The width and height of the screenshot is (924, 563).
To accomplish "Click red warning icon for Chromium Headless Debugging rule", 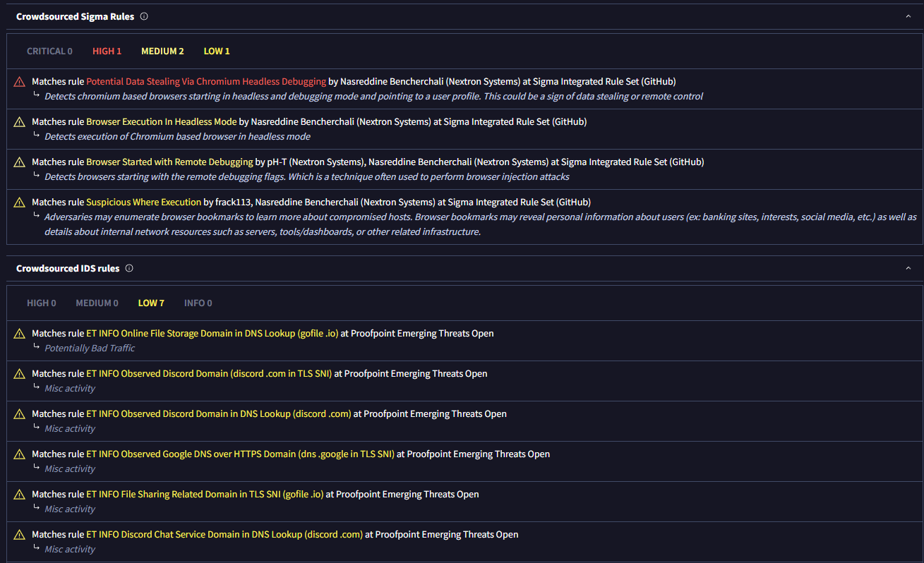I will pyautogui.click(x=20, y=82).
